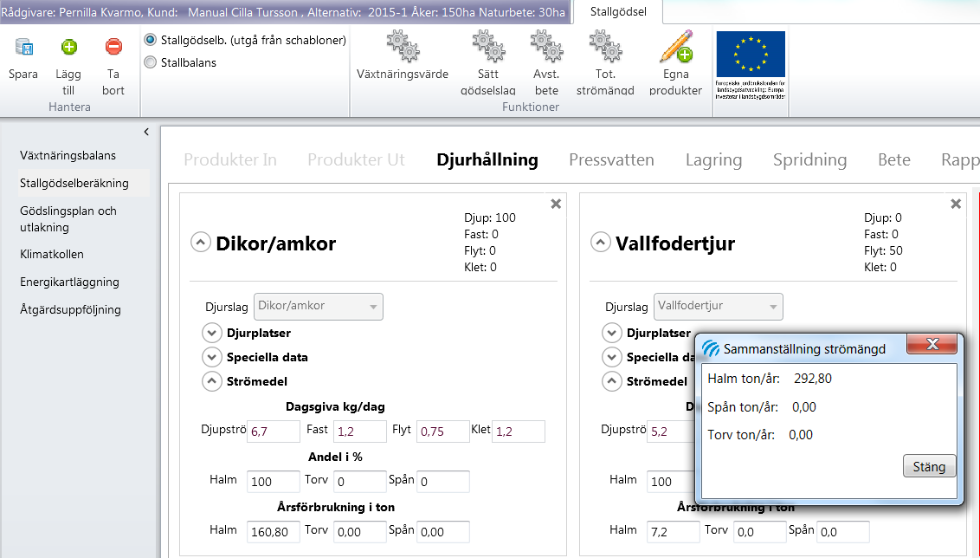Open Tot. strömängd gear function
The height and width of the screenshot is (558, 980).
(x=605, y=46)
